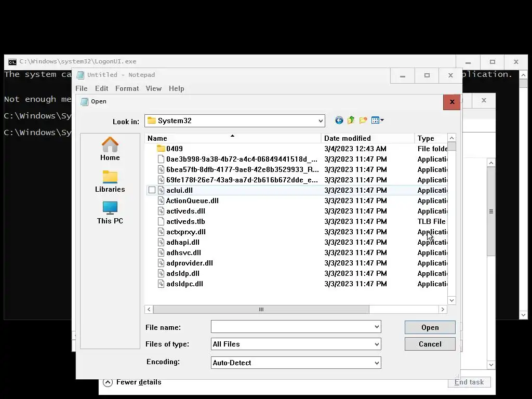Open Libraries in the places bar
The width and height of the screenshot is (532, 399).
pyautogui.click(x=110, y=181)
